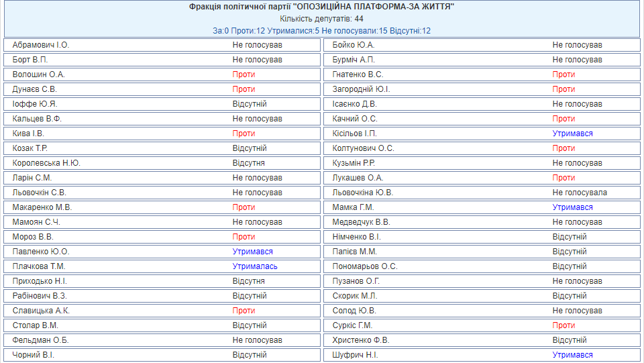This screenshot has height=363, width=644.
Task: Click on deputy Бойко Ю.А.
Action: [x=354, y=45]
